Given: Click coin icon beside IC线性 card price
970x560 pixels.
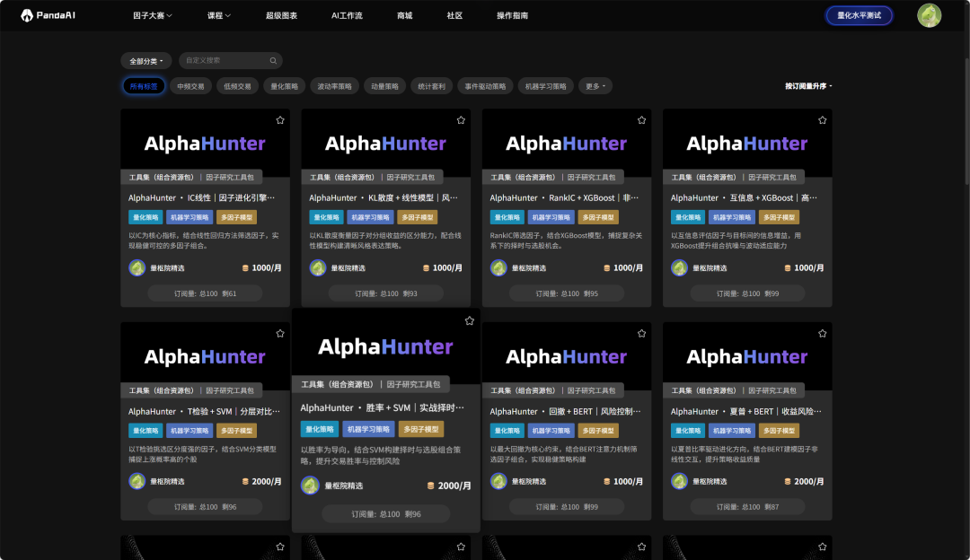Looking at the screenshot, I should coord(245,267).
